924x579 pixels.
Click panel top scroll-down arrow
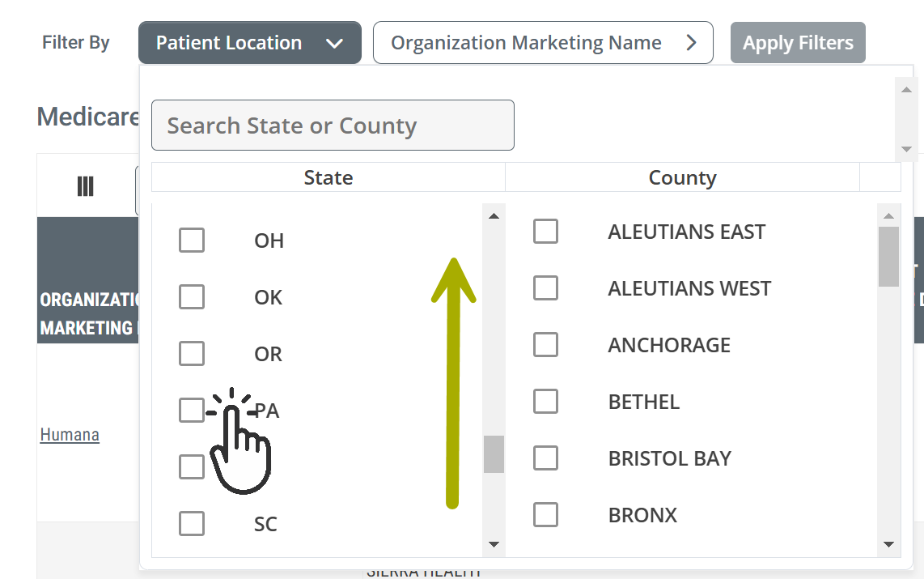point(906,149)
